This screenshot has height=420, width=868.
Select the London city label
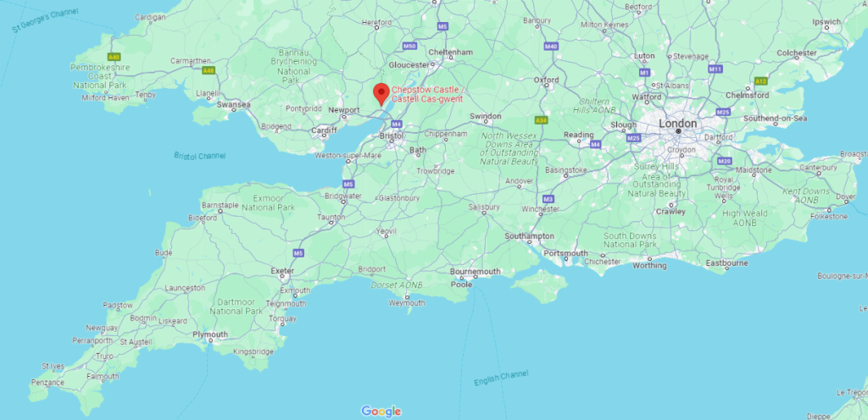pos(677,124)
